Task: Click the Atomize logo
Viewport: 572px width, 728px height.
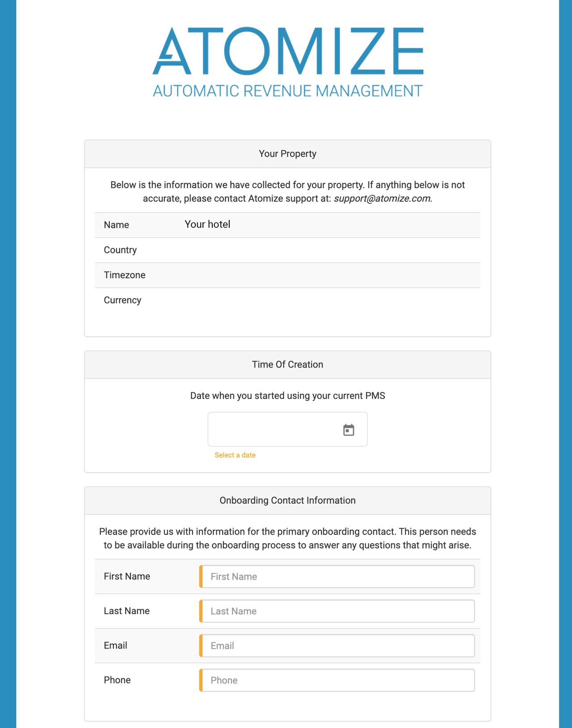Action: 287,51
